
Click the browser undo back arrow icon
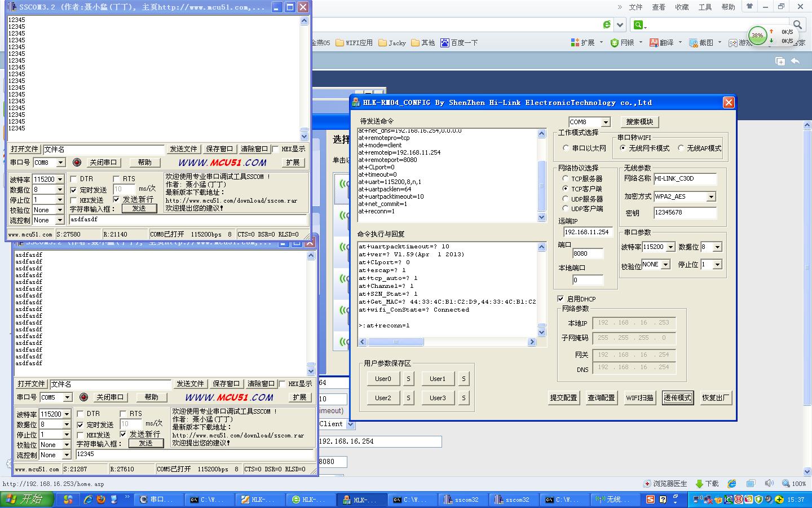pyautogui.click(x=796, y=61)
